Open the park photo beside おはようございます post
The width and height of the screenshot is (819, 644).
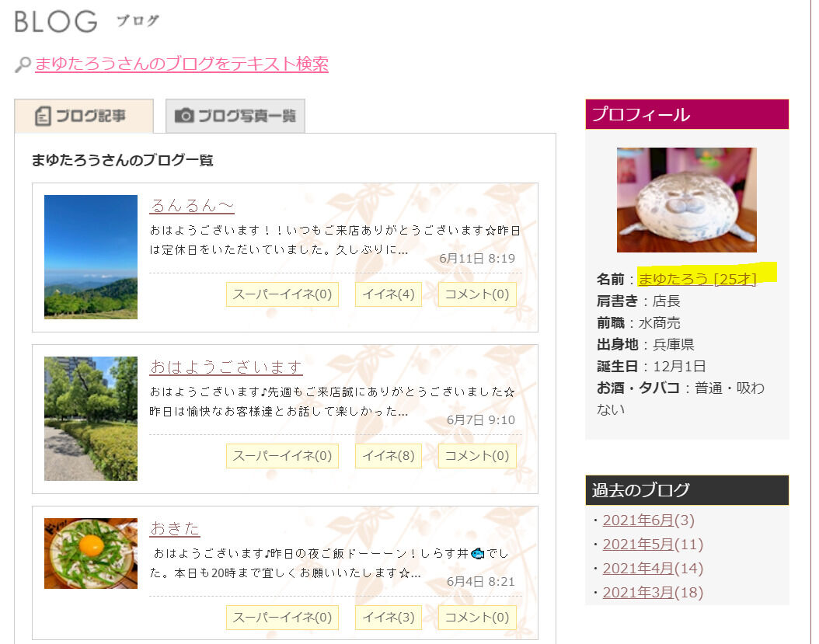(x=90, y=419)
